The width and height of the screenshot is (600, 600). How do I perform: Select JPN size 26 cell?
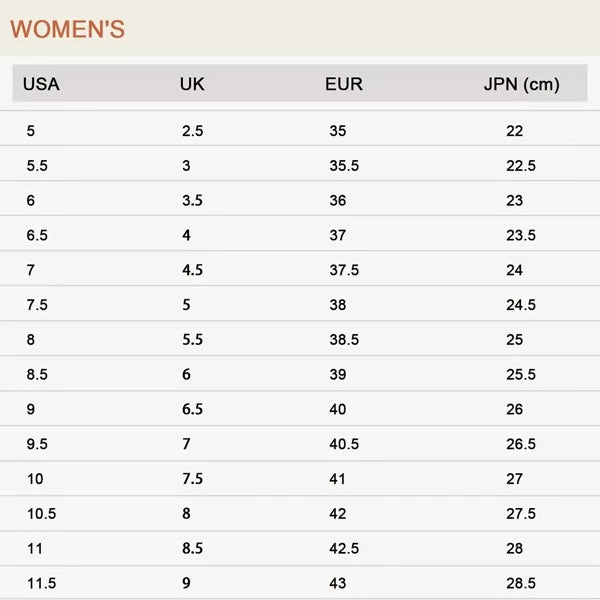[x=515, y=410]
